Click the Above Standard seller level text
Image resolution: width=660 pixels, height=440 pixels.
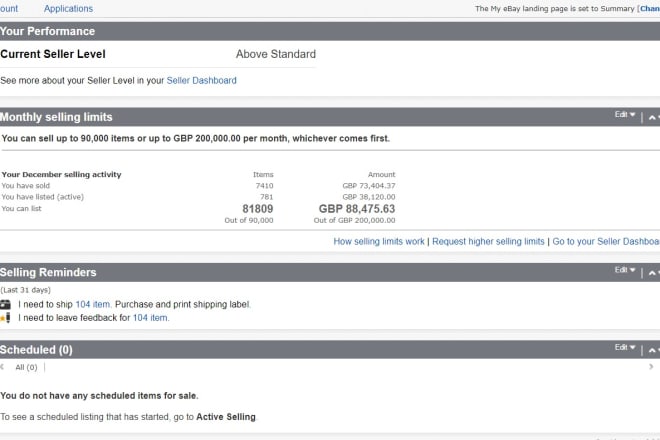[276, 54]
